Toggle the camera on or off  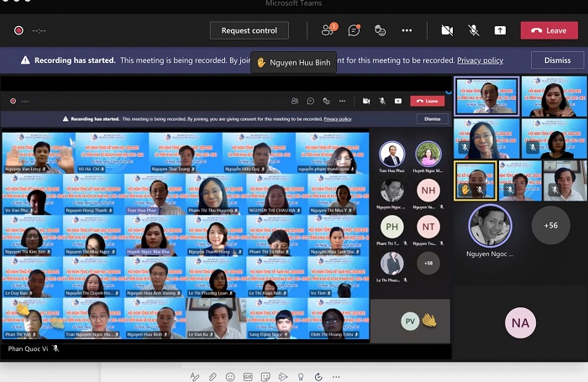(447, 30)
